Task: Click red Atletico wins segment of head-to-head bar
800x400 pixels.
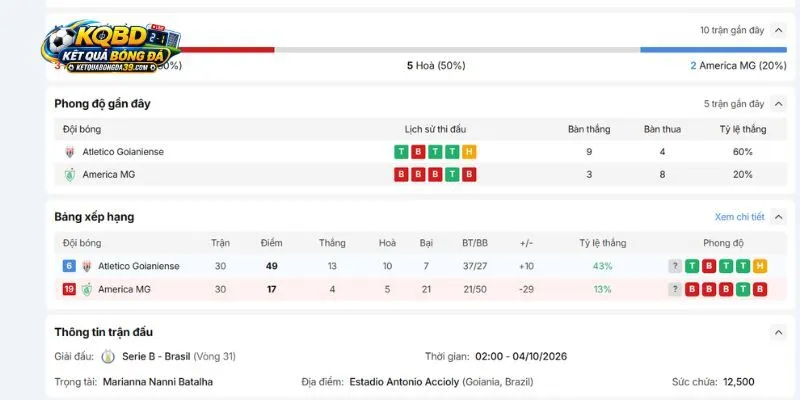Action: tap(227, 49)
